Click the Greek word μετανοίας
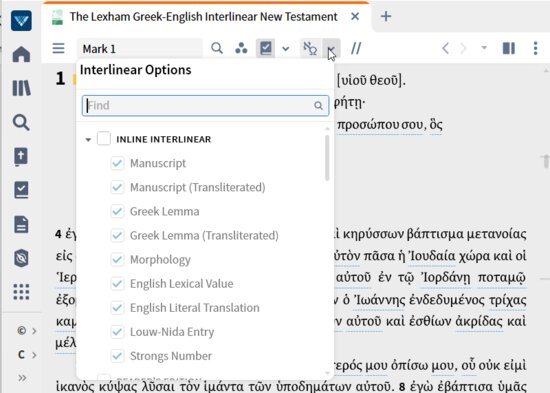The height and width of the screenshot is (393, 550). tap(497, 234)
